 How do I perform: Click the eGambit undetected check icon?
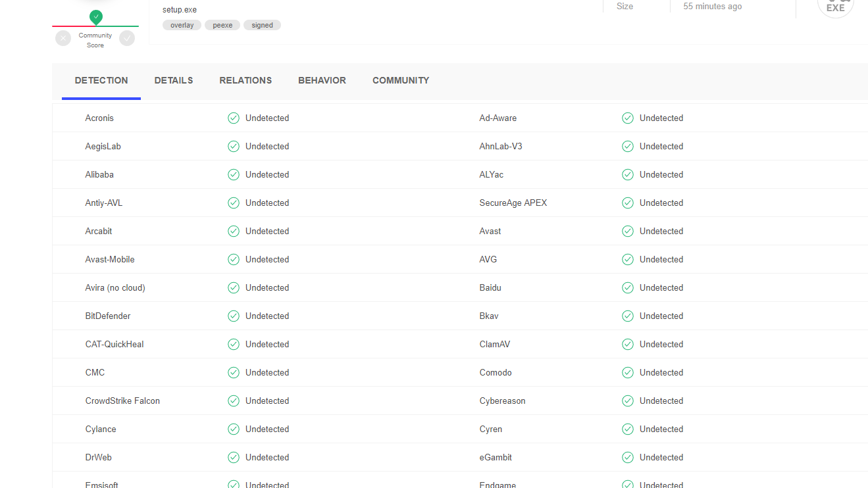point(628,457)
